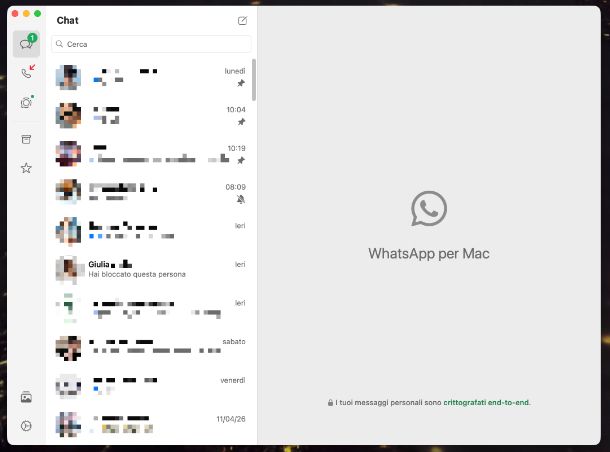Screen dimensions: 610x452
Task: Open the chat dated lunedì
Action: [x=151, y=77]
